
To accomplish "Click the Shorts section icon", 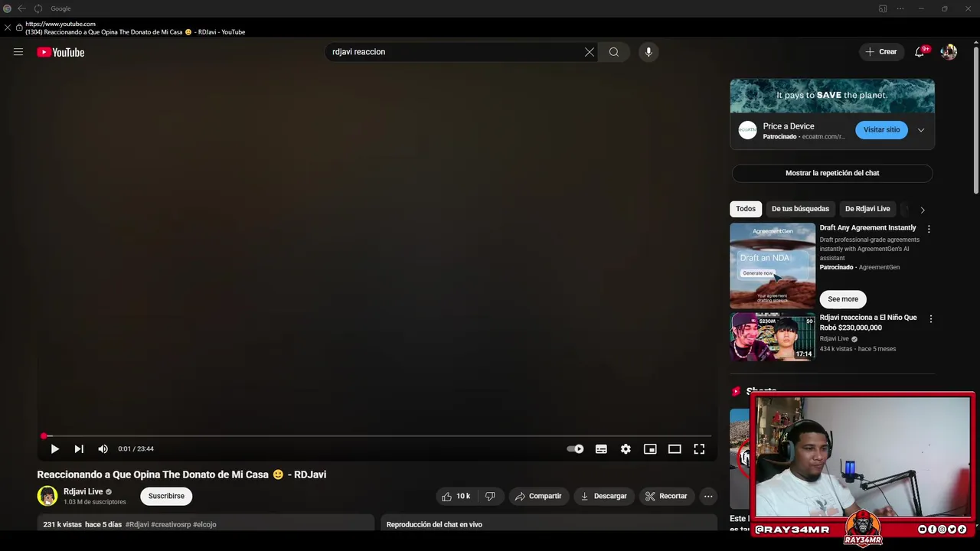I will (x=736, y=391).
